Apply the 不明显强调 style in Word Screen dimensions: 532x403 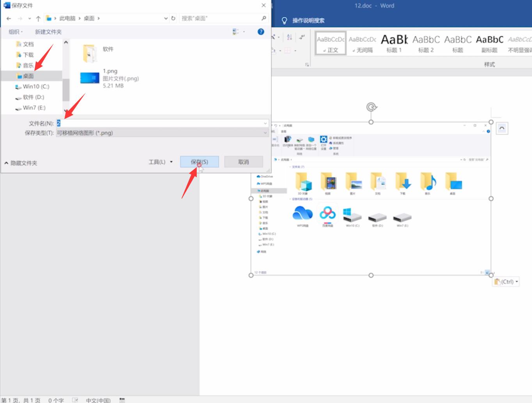coord(520,43)
